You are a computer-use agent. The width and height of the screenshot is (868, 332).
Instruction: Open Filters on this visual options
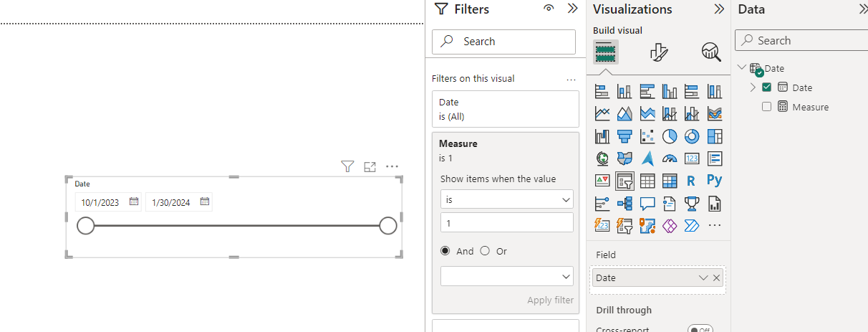click(571, 79)
